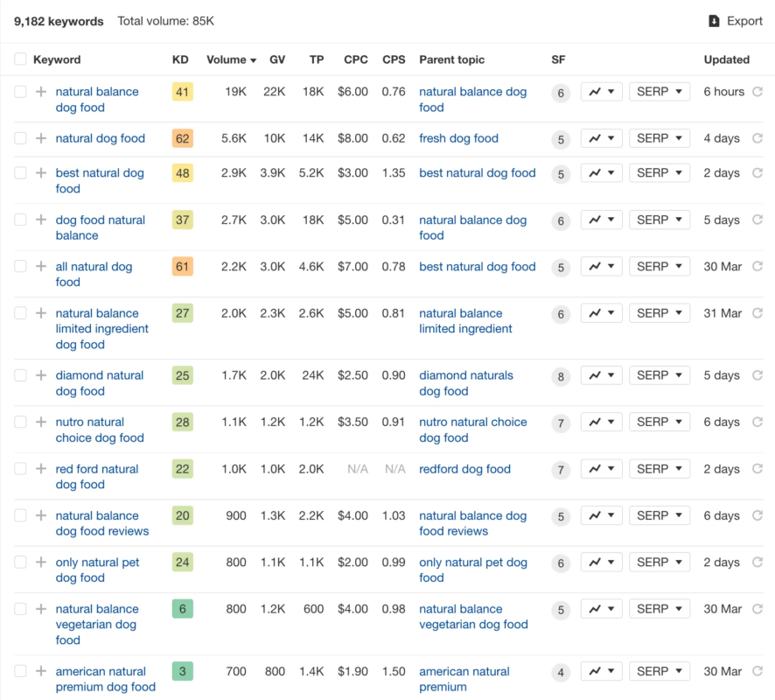Add 'american natural premium dog food' via plus icon

click(41, 671)
